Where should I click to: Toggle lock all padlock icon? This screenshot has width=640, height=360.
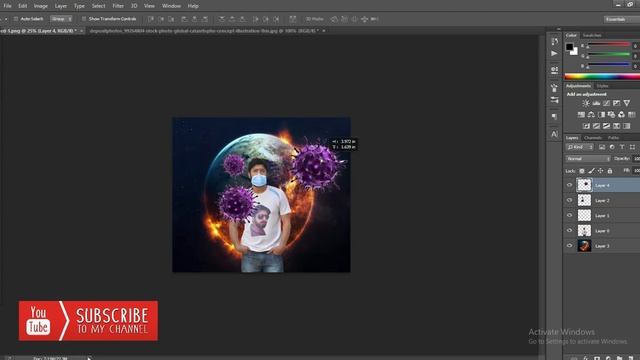[610, 171]
